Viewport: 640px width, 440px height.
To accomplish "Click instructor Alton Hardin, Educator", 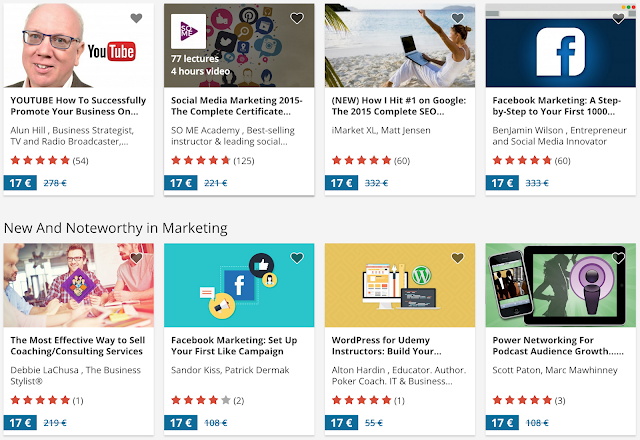I will pos(399,376).
